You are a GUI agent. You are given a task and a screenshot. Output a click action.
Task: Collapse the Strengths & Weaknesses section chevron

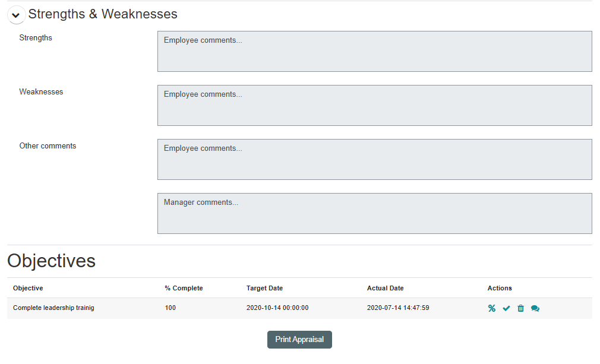pyautogui.click(x=16, y=15)
